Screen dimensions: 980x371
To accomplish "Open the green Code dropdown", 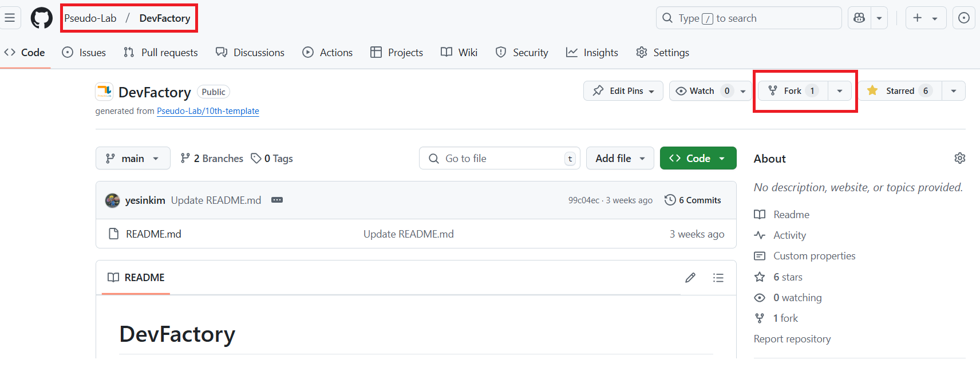I will point(698,159).
